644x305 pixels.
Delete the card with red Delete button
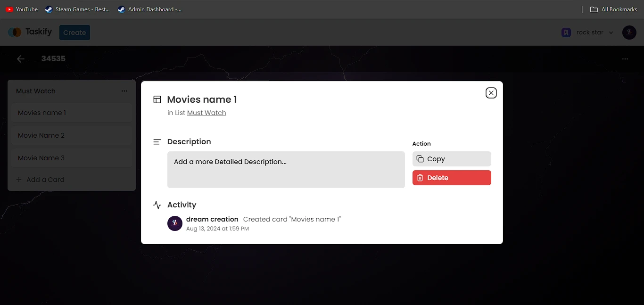(x=452, y=178)
